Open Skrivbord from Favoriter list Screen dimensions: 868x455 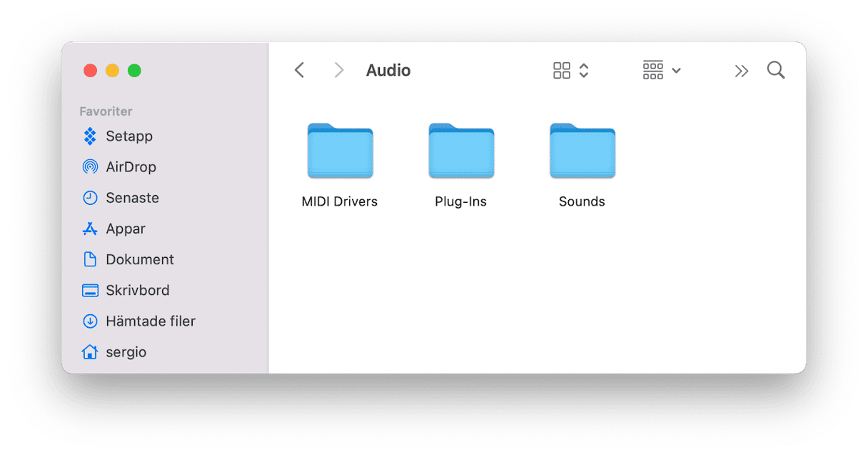pyautogui.click(x=137, y=290)
